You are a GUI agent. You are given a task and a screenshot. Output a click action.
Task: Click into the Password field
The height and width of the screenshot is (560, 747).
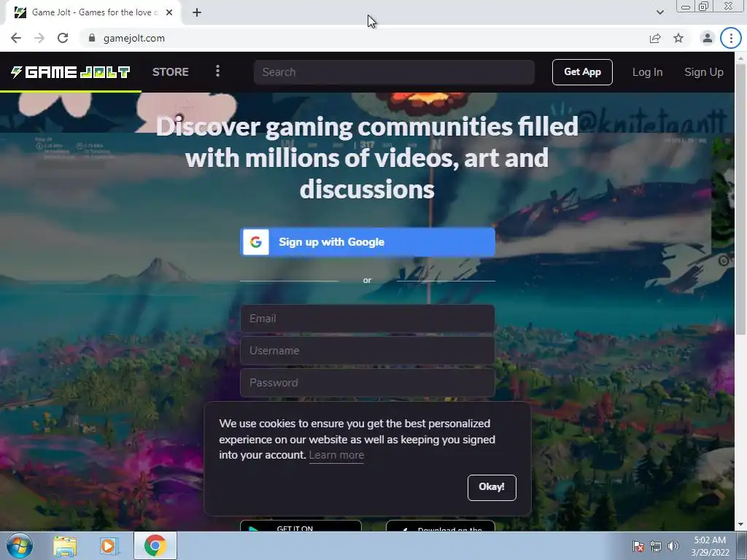[x=368, y=383]
